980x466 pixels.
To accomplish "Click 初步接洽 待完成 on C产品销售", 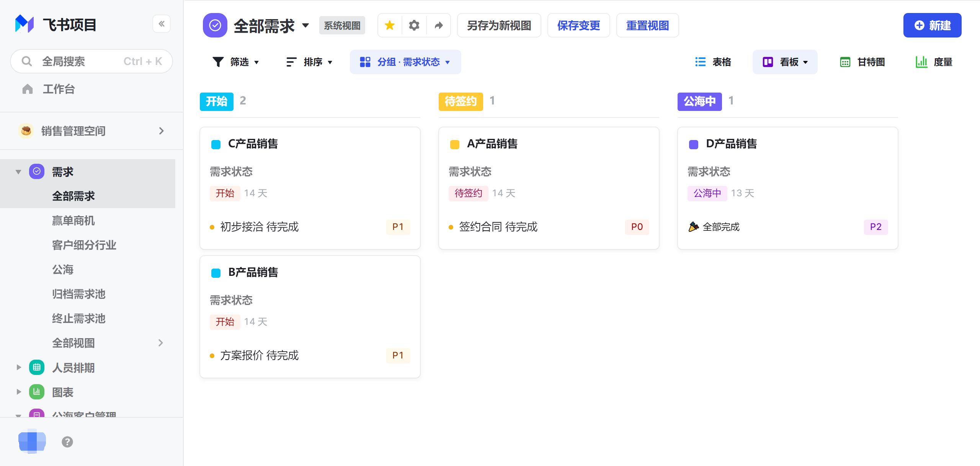I will pos(259,227).
